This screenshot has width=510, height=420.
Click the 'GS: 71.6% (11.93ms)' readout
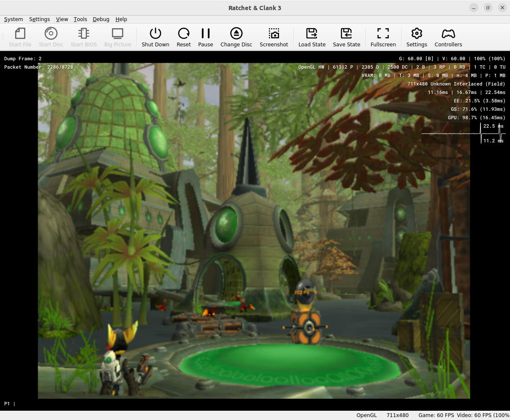pyautogui.click(x=478, y=109)
